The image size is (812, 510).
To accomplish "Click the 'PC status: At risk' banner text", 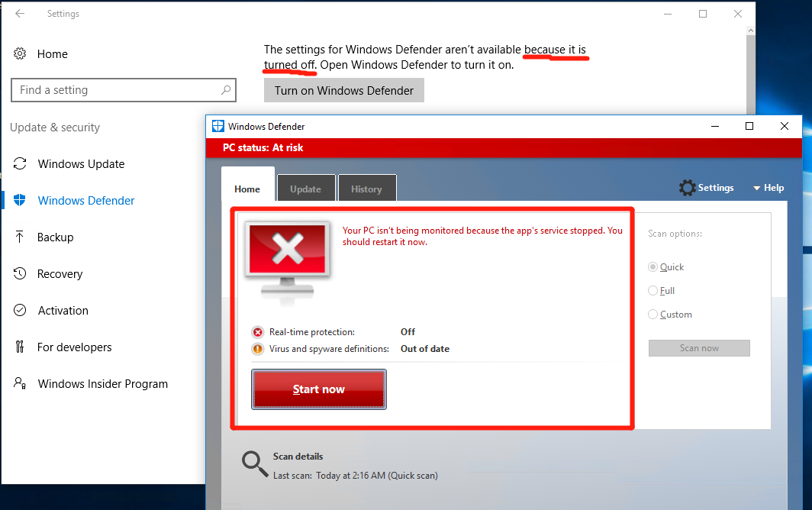I will point(263,147).
